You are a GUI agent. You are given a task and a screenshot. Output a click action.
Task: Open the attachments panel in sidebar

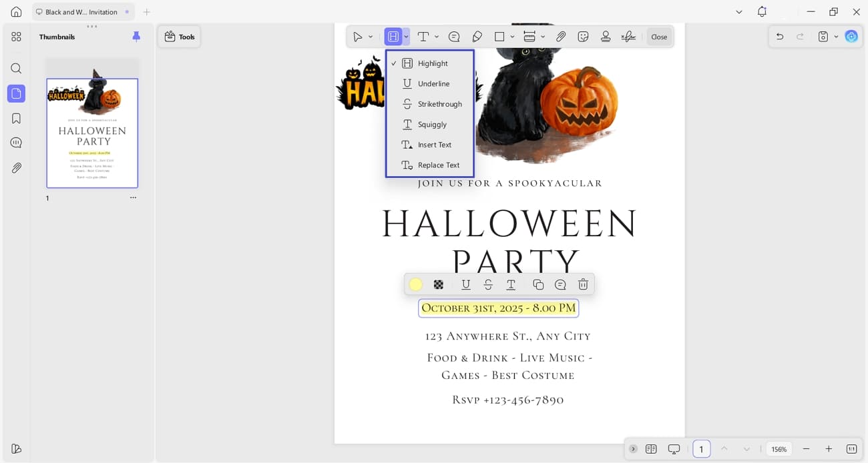(16, 168)
